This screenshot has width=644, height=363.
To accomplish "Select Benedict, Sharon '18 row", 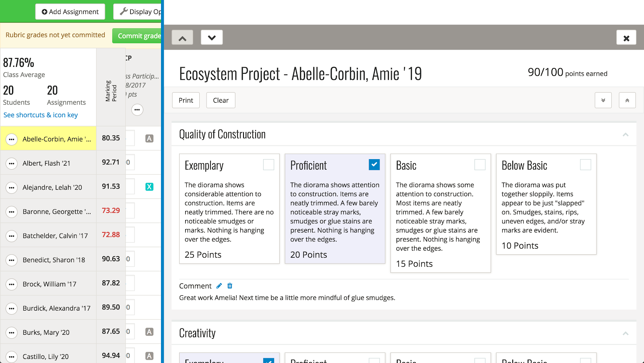I will coord(54,260).
